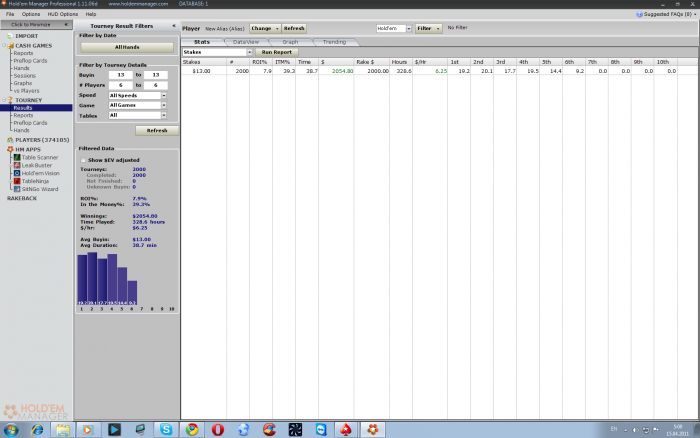
Task: Click the Buyin minimum input field
Action: click(x=121, y=75)
